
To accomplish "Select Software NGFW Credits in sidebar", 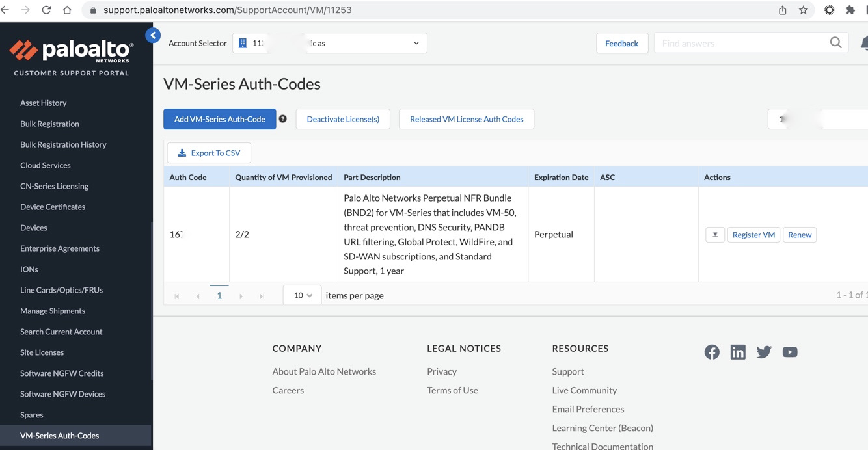I will click(62, 373).
